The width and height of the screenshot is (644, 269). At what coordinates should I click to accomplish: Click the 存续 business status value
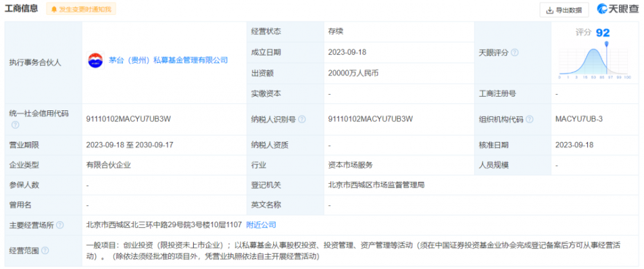(x=336, y=32)
